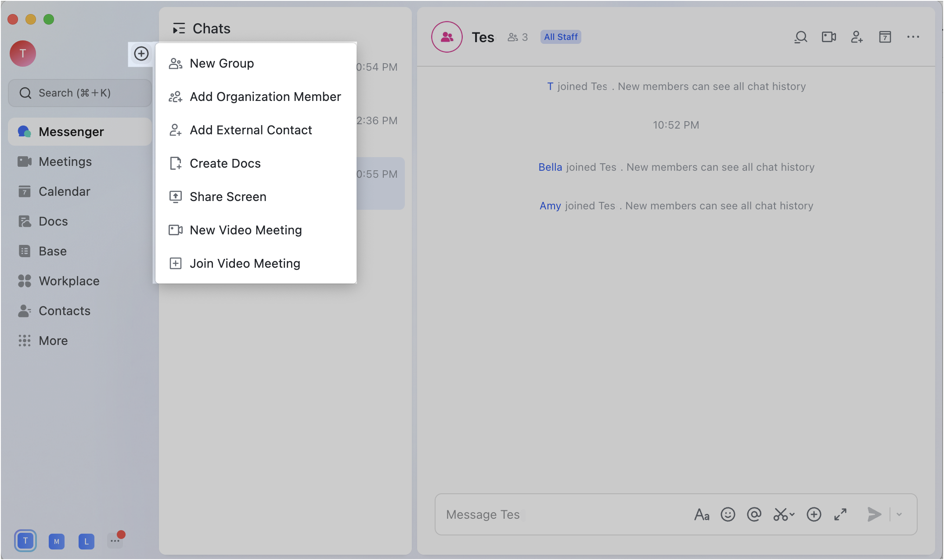Expand the message editor to fullscreen
The height and width of the screenshot is (560, 944).
click(x=840, y=514)
